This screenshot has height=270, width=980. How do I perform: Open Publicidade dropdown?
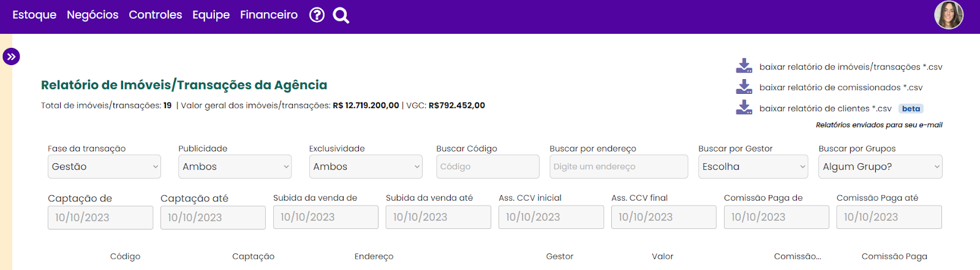(x=235, y=166)
